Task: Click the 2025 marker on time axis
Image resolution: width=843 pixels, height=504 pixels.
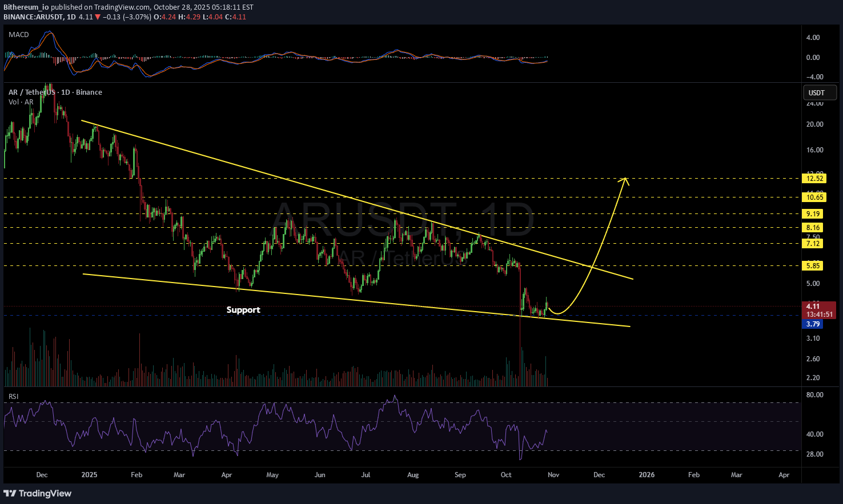Action: tap(89, 475)
